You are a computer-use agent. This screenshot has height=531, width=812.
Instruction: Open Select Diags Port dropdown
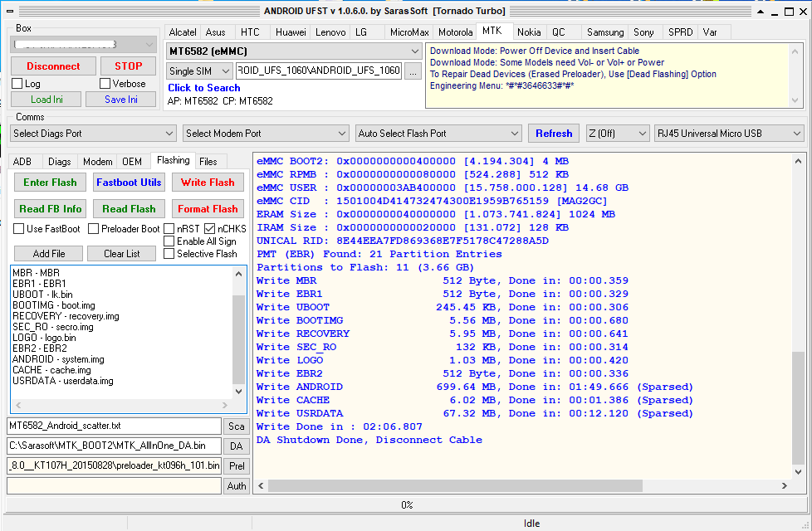(x=93, y=134)
